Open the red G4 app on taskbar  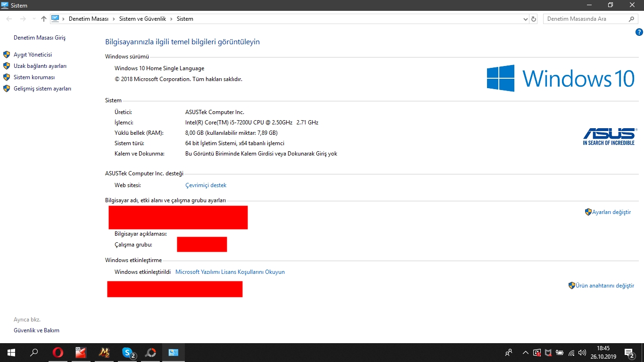pyautogui.click(x=81, y=353)
